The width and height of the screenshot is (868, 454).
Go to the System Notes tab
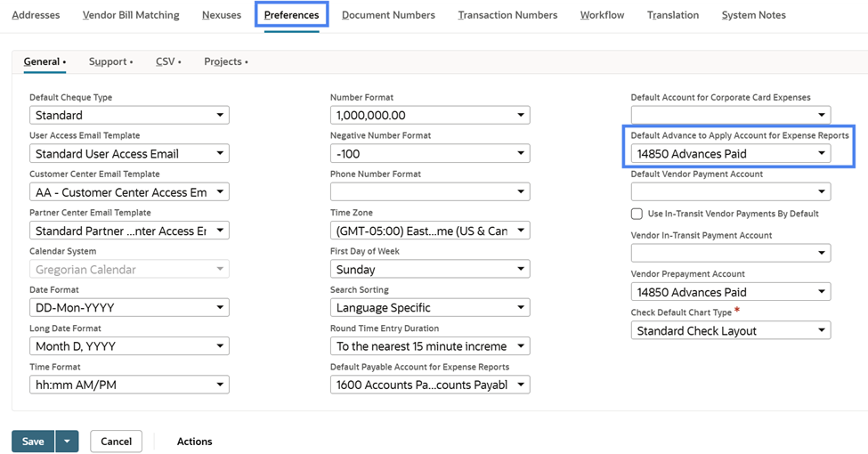pyautogui.click(x=753, y=15)
